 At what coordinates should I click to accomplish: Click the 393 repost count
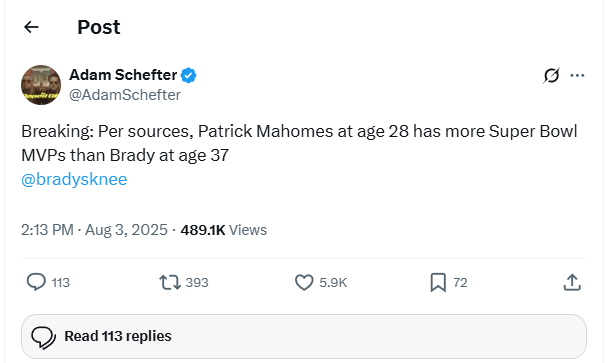pyautogui.click(x=197, y=283)
